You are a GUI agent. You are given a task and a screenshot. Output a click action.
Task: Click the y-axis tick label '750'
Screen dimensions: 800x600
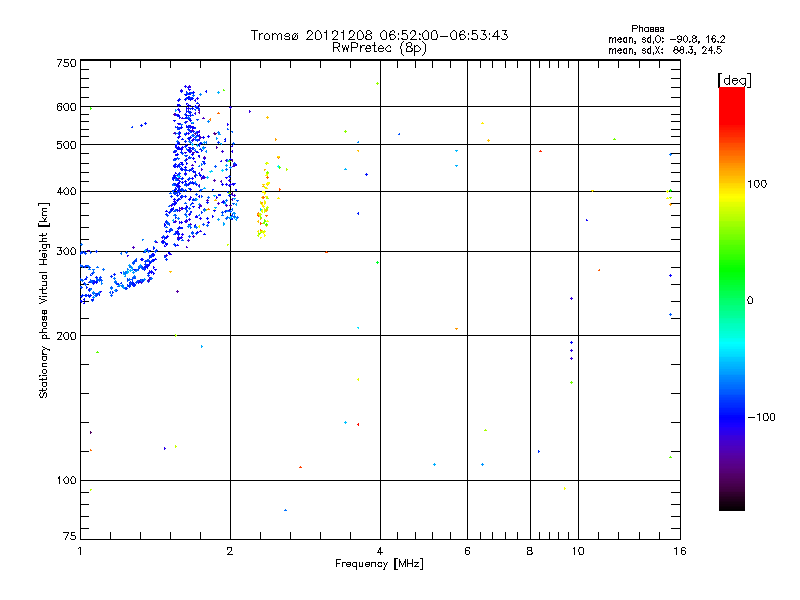66,63
